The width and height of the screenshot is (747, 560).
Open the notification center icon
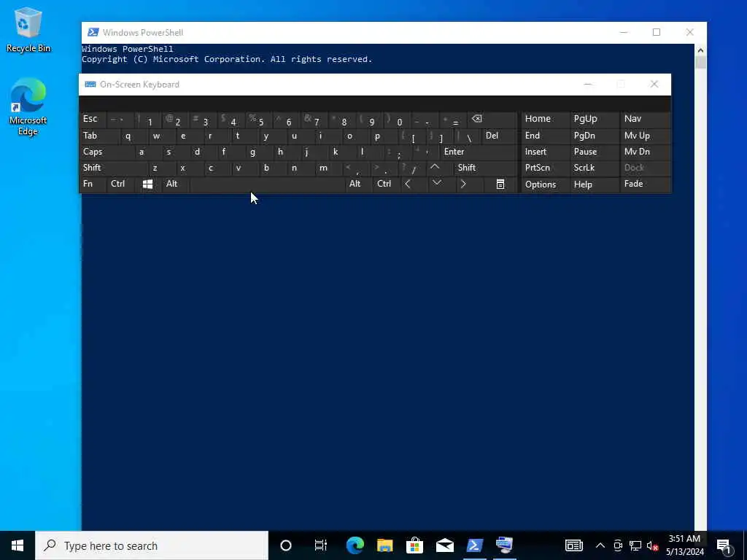(x=724, y=545)
